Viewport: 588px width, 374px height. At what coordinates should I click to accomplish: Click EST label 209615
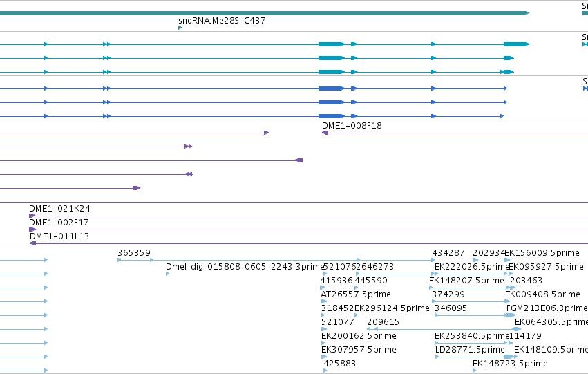pyautogui.click(x=383, y=322)
